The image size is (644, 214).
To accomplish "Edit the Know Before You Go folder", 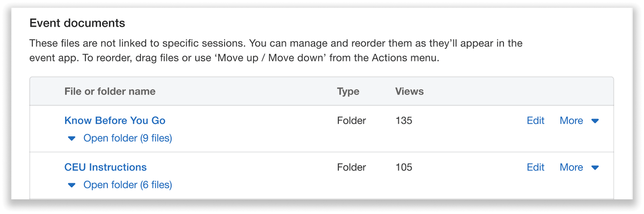I will tap(536, 120).
